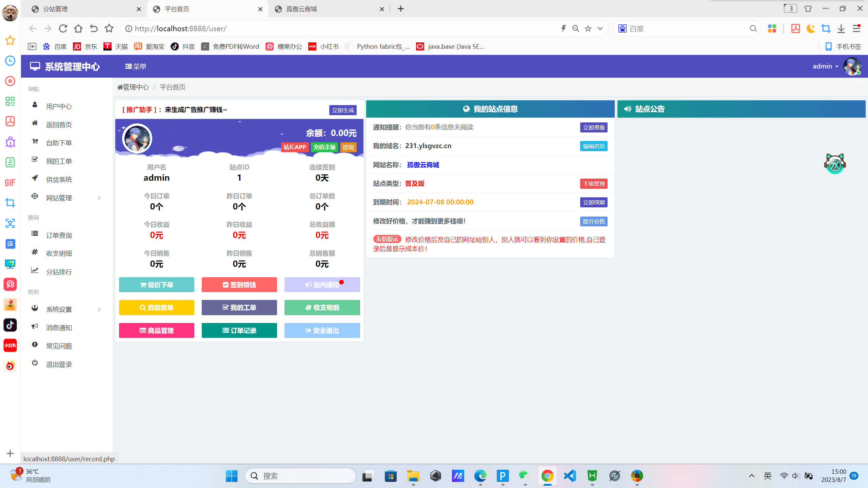Click the floating cat mascot icon

pyautogui.click(x=835, y=164)
